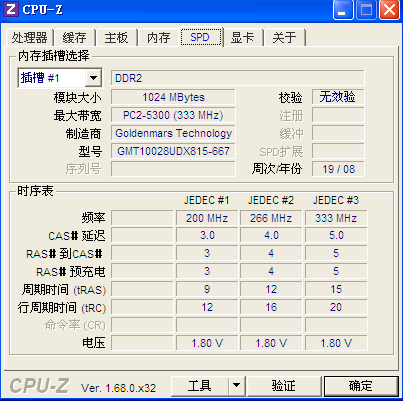This screenshot has width=403, height=401.
Task: Select the 266 MHz frequency cell
Action: point(271,218)
